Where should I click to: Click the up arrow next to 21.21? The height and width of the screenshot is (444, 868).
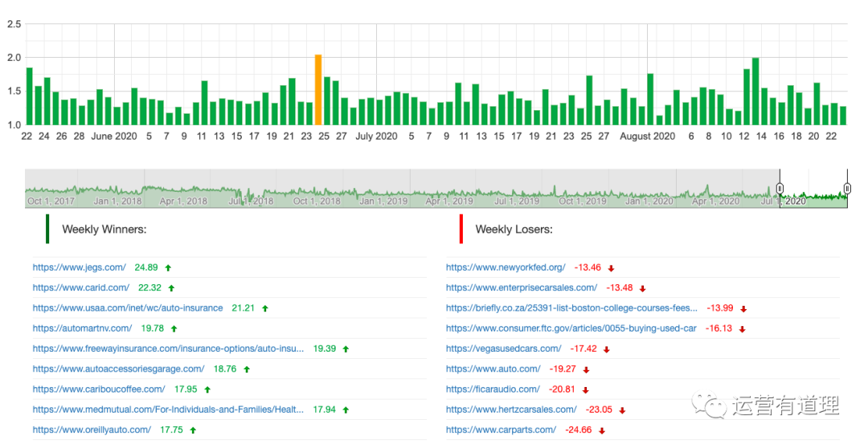(265, 308)
